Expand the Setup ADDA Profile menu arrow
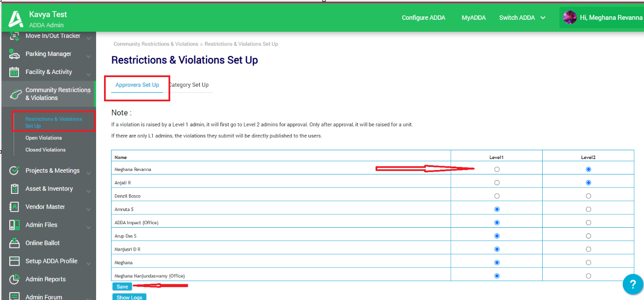This screenshot has height=300, width=644. (89, 263)
